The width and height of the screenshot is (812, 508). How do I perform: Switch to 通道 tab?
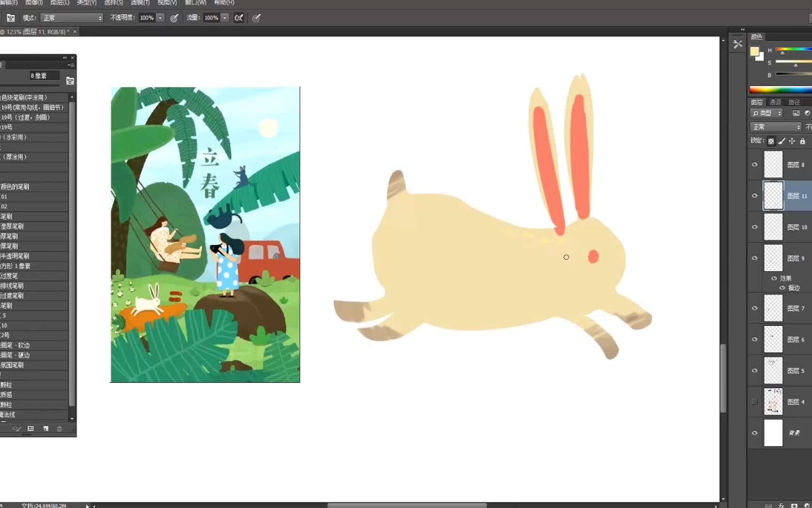click(x=775, y=102)
